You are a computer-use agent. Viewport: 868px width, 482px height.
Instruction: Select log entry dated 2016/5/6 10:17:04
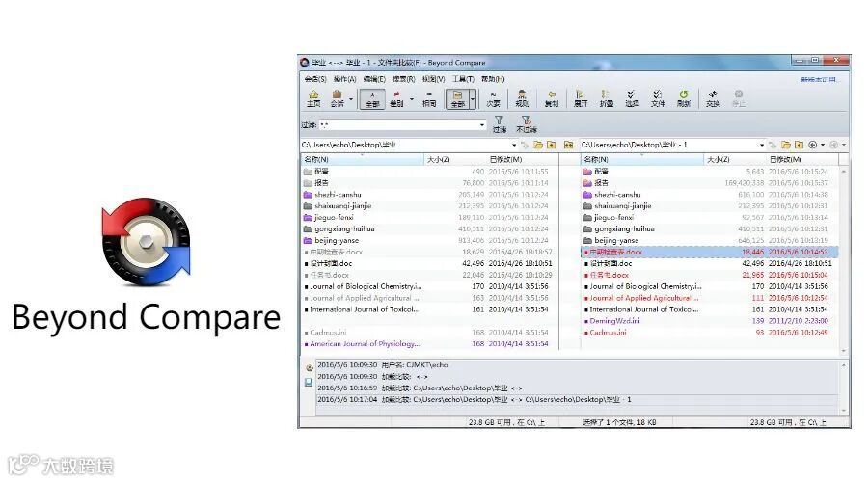point(576,399)
